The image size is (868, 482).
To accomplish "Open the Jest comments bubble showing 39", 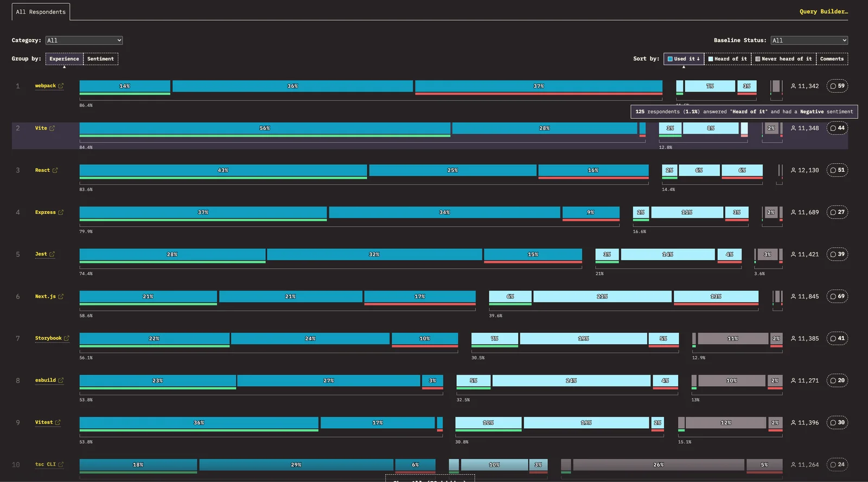I will (x=837, y=254).
